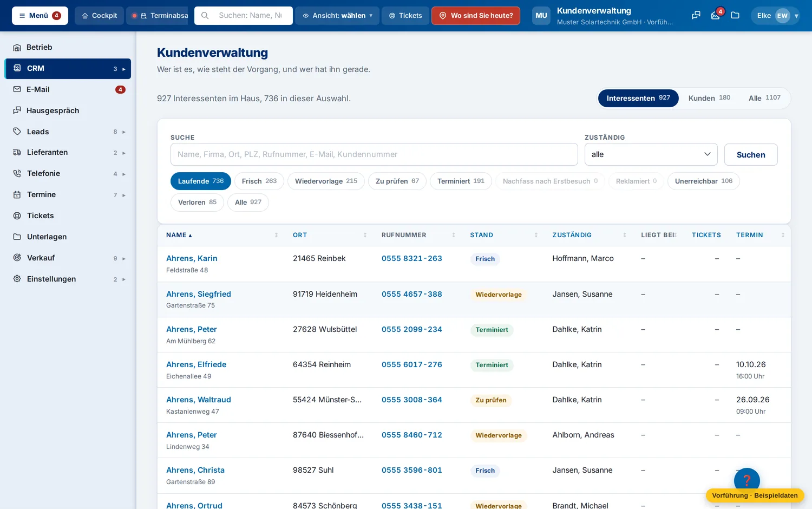Screen dimensions: 812x509
Task: Click the 'Zu prüfen' status badge in table
Action: (491, 400)
